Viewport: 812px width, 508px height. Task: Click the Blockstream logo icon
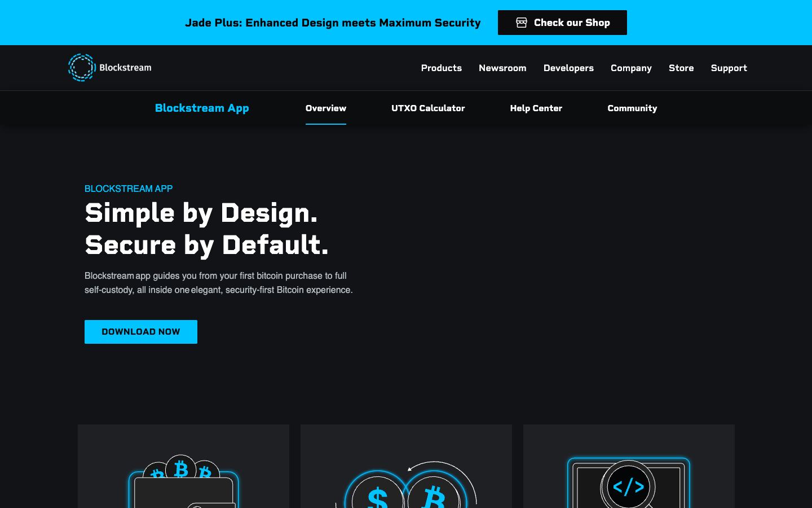pyautogui.click(x=82, y=68)
